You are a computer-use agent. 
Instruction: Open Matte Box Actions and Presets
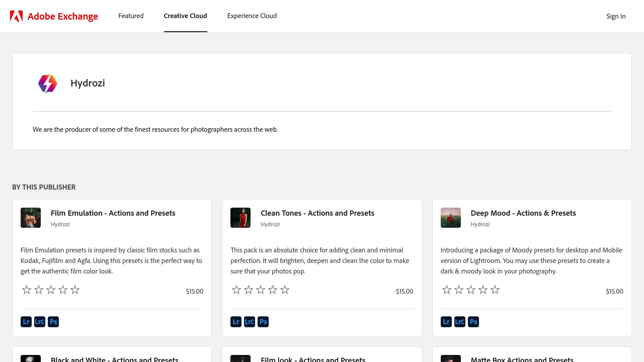click(522, 359)
